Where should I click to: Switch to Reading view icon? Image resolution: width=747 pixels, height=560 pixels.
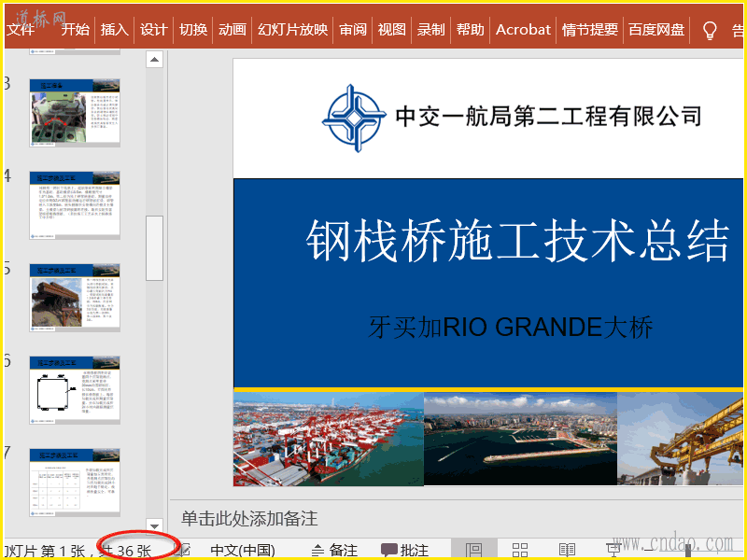coord(567,550)
